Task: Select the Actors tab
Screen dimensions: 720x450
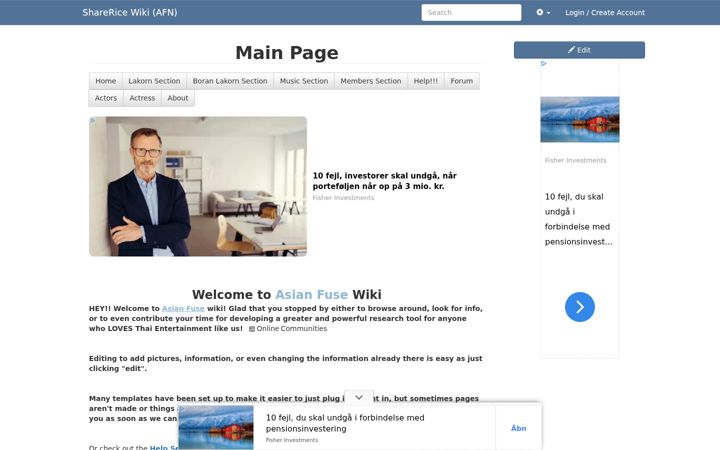Action: point(106,98)
